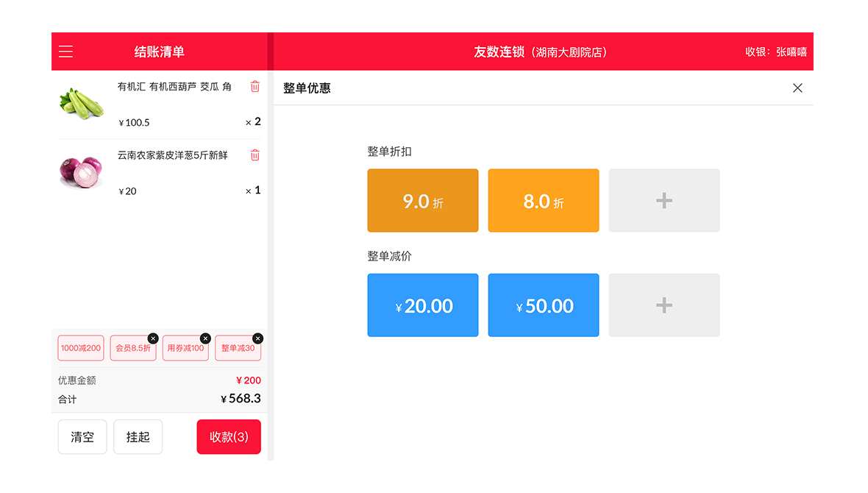Click the 挂起 suspend order button
The width and height of the screenshot is (868, 493).
coord(138,437)
